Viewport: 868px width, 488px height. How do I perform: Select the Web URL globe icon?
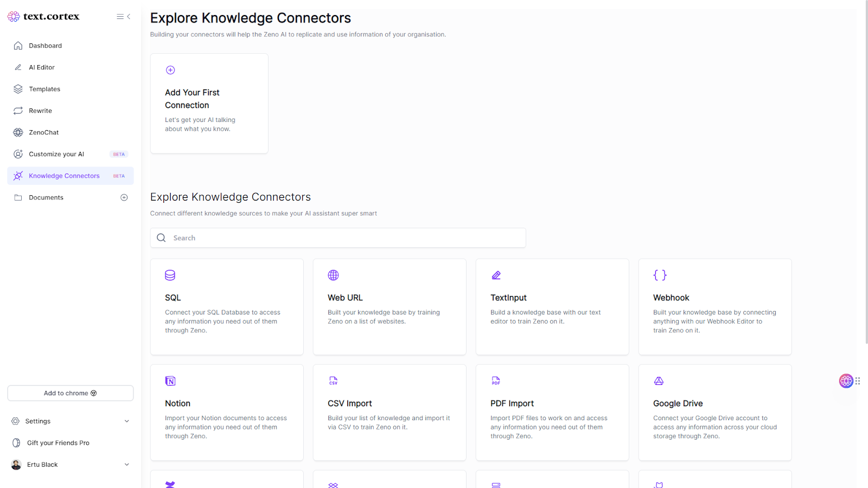coord(333,275)
